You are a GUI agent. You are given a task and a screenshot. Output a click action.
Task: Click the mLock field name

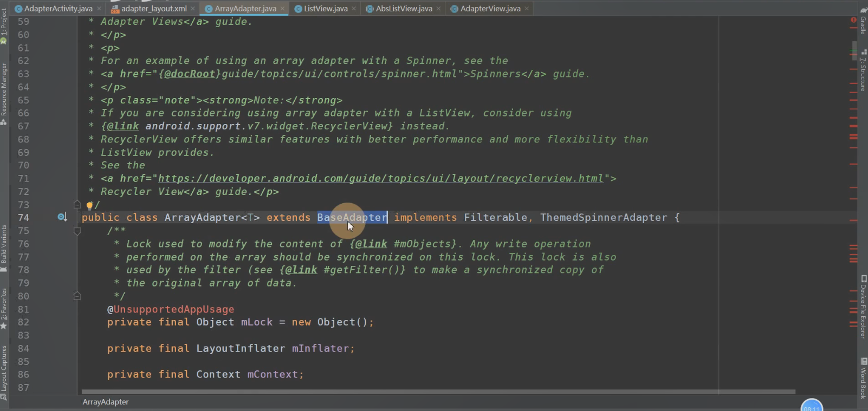[257, 322]
